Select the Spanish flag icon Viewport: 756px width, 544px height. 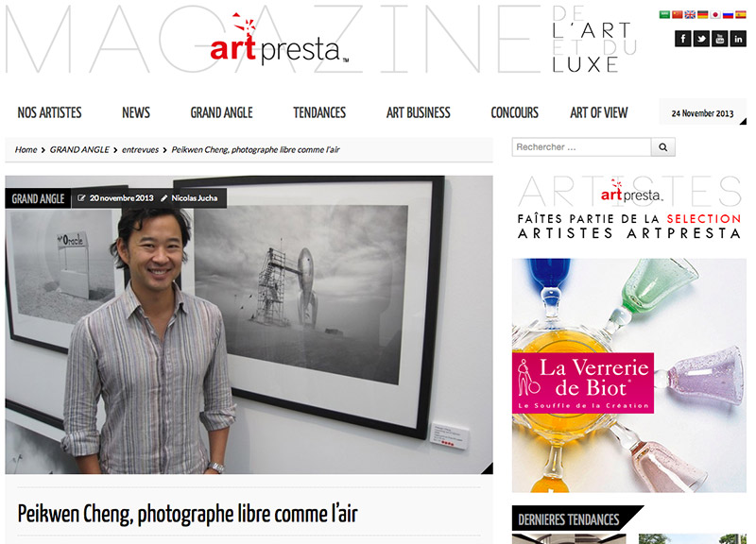741,14
